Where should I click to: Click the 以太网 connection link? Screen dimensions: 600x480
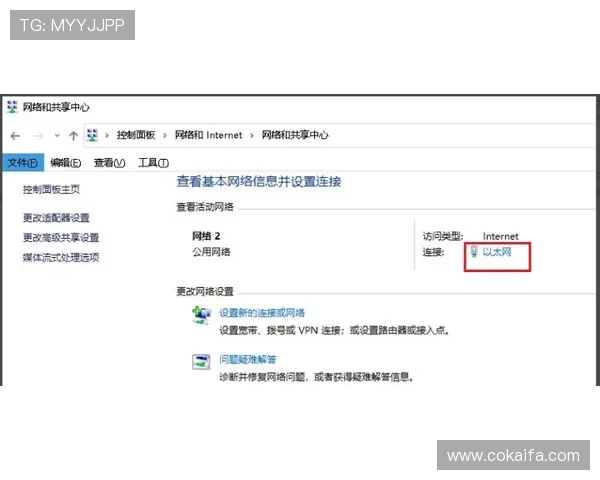point(497,252)
